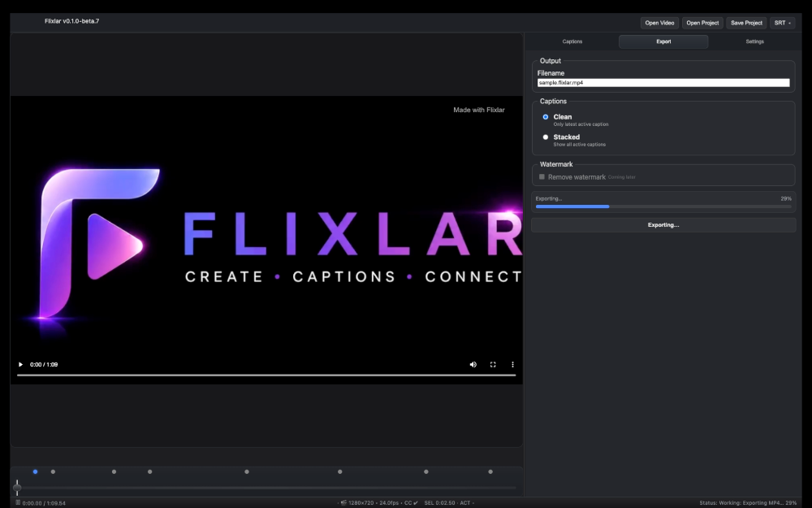The image size is (812, 508).
Task: Click the Open Project button
Action: pos(702,23)
